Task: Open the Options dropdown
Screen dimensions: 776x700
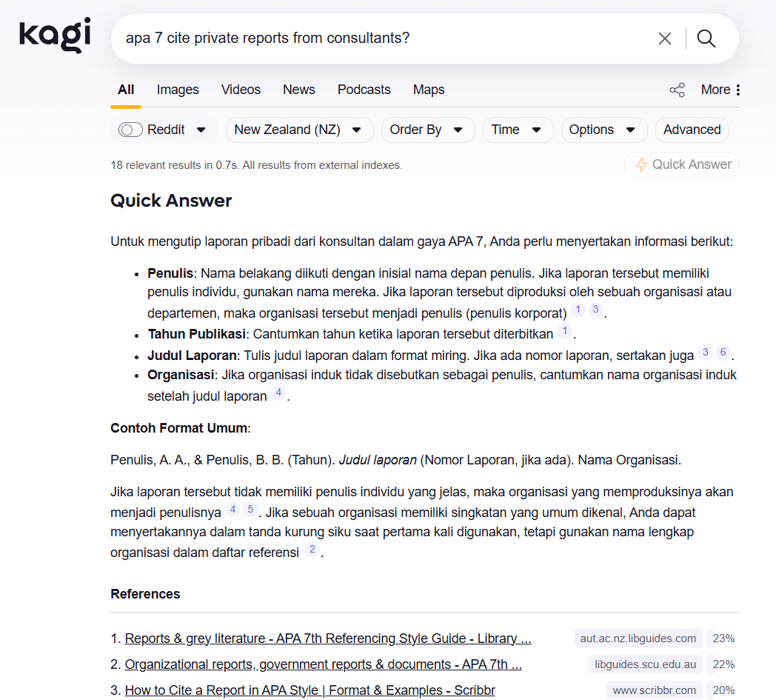Action: [603, 130]
